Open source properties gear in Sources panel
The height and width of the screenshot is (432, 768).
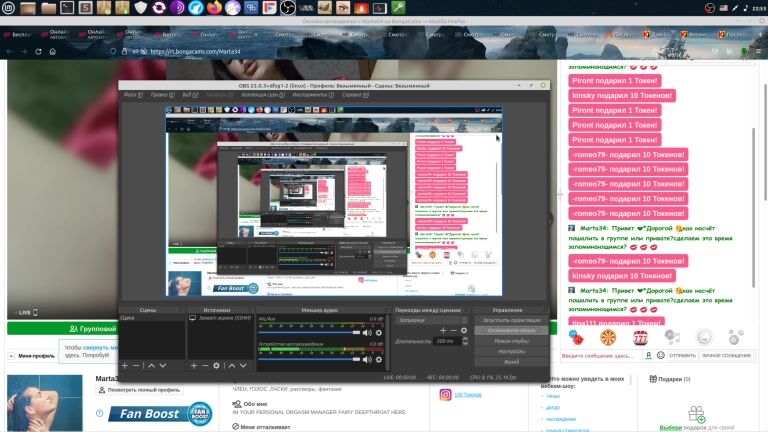(x=217, y=366)
